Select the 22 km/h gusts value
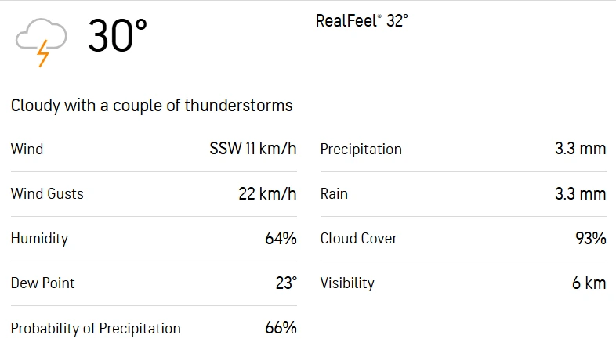The width and height of the screenshot is (616, 364). tap(267, 193)
